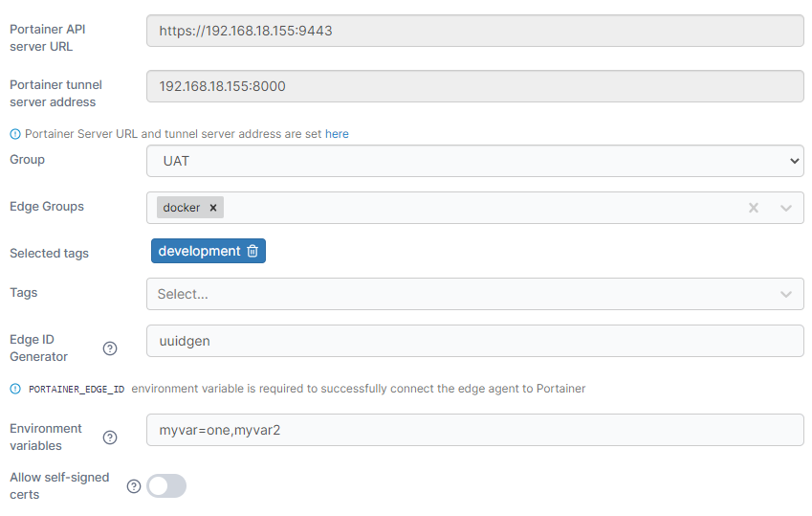Follow the 'here' settings link
Image resolution: width=812 pixels, height=516 pixels.
(337, 134)
